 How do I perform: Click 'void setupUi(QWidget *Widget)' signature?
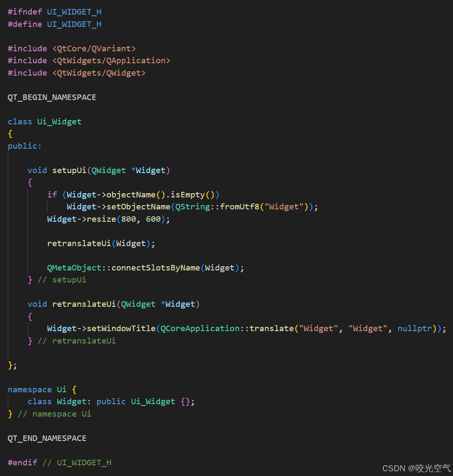pos(99,170)
